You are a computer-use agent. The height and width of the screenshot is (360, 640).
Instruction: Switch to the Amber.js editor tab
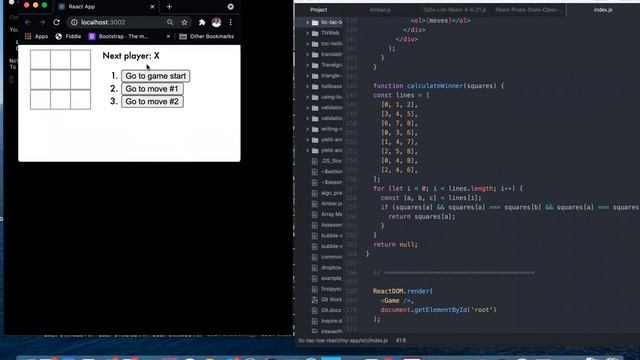click(380, 10)
